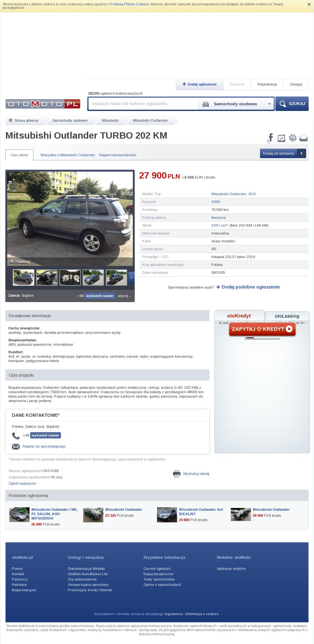This screenshot has width=314, height=644.
Task: Click the search phrase input field
Action: click(x=143, y=104)
